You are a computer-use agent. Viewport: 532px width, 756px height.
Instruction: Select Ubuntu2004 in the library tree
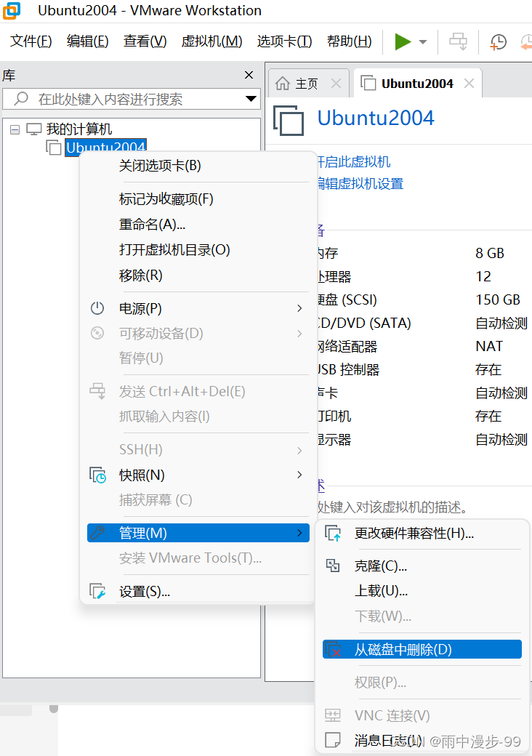[105, 147]
